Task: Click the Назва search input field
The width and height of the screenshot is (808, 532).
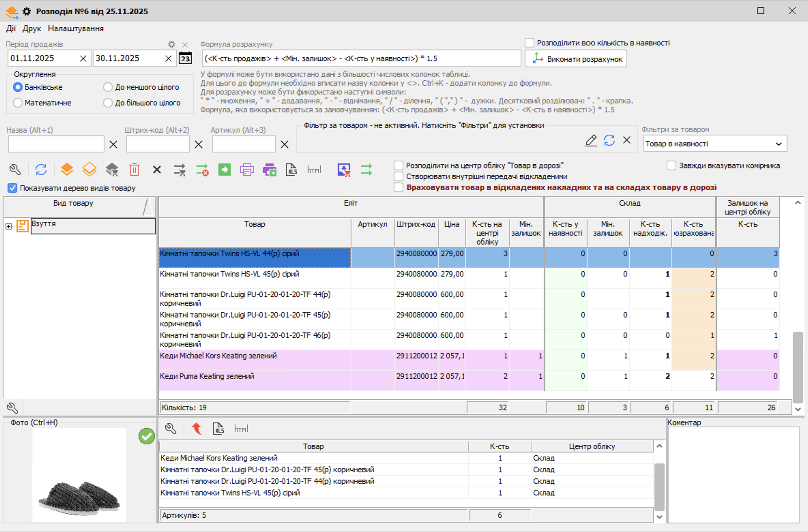Action: [56, 144]
